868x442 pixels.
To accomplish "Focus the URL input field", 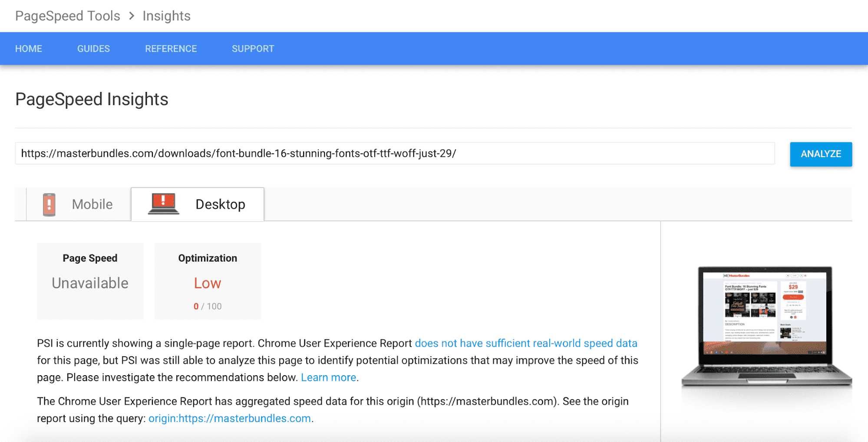I will tap(395, 154).
